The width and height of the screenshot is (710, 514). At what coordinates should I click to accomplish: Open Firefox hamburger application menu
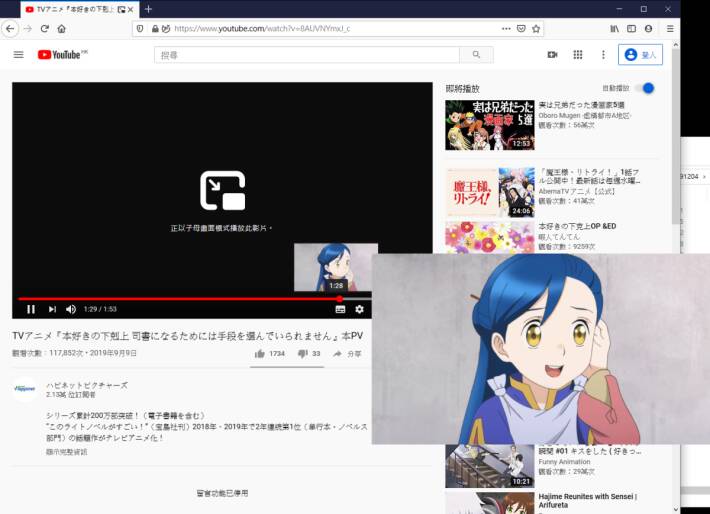[670, 29]
